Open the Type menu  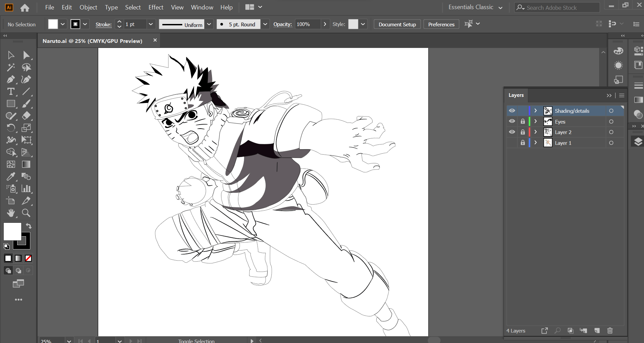(111, 7)
